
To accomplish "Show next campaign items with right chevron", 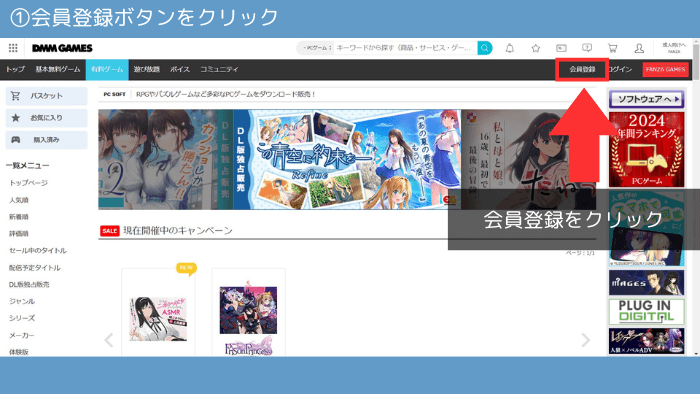I will (586, 340).
